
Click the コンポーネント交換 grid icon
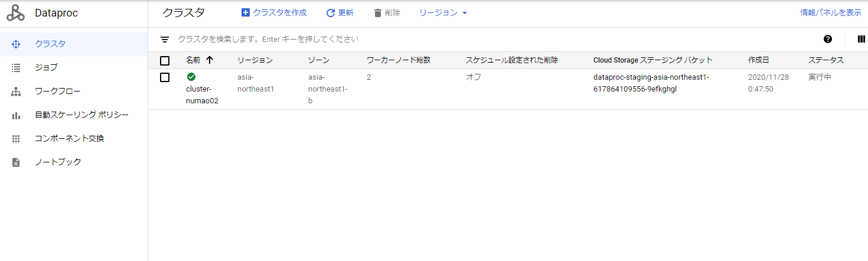(16, 139)
